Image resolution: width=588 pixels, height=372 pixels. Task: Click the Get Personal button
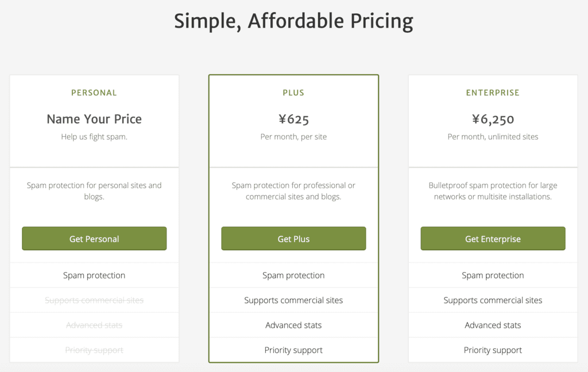pyautogui.click(x=94, y=239)
